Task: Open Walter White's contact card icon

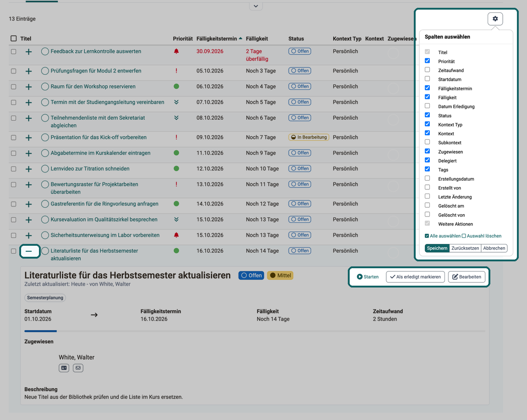Action: (64, 368)
